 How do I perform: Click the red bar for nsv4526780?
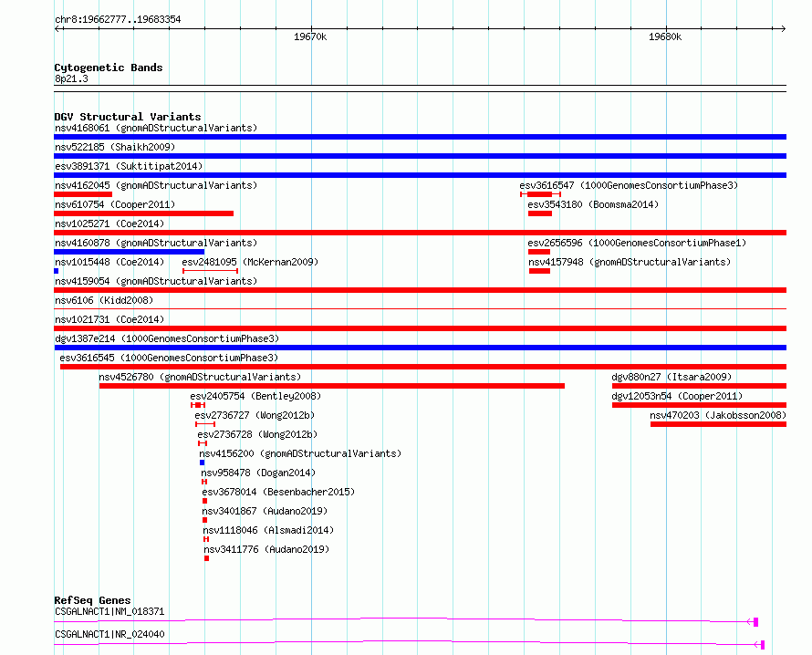point(331,386)
